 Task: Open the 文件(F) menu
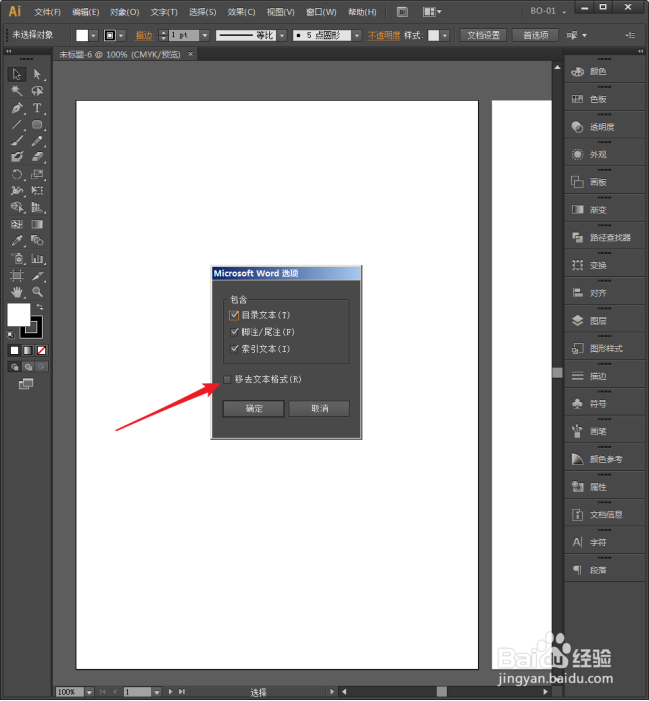[x=47, y=12]
